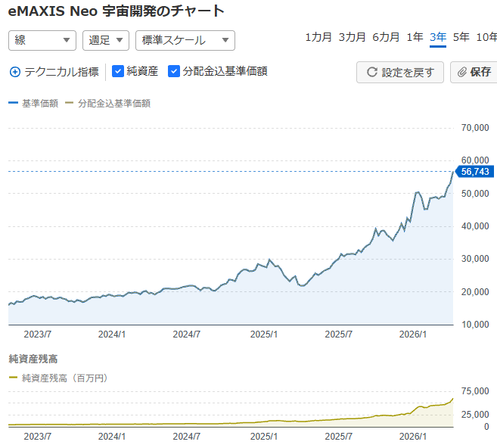Select the 5年 period tab
497x448 pixels.
coord(461,37)
